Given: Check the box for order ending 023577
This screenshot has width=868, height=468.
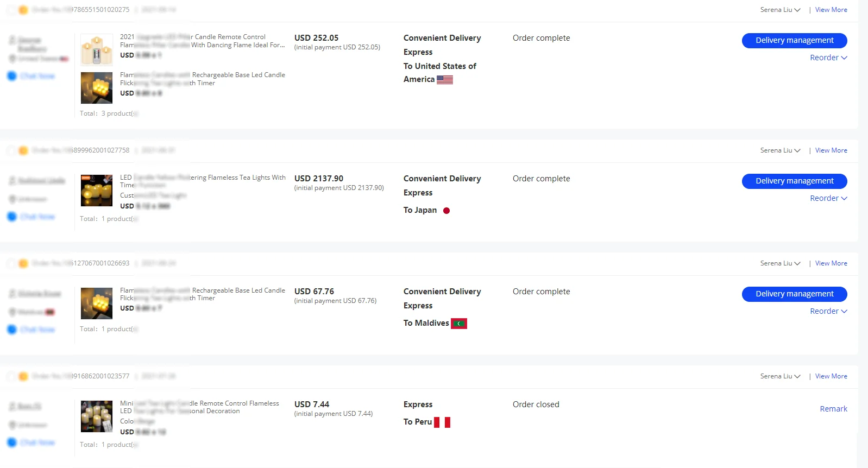Looking at the screenshot, I should pyautogui.click(x=11, y=377).
